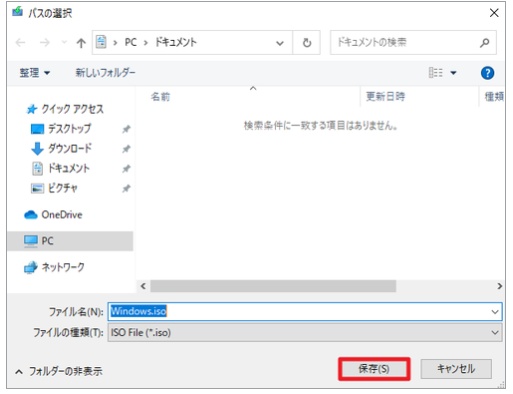
Task: Open view options dropdown arrow
Action: (453, 73)
